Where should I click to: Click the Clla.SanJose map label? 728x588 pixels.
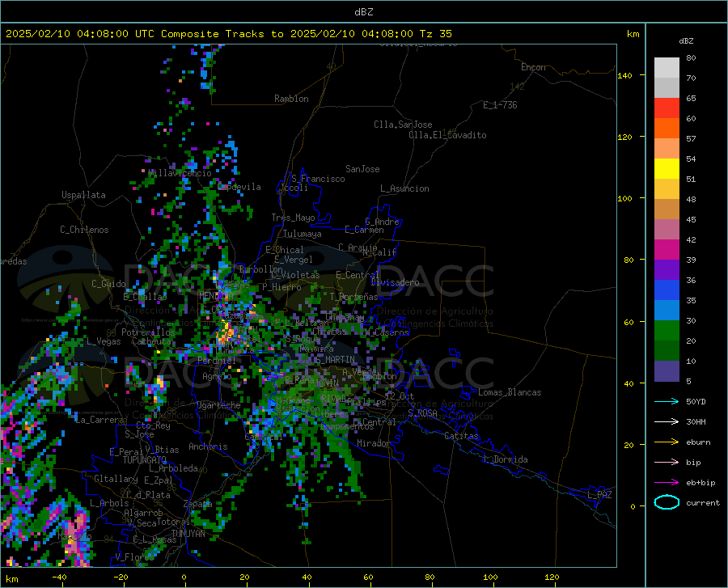pos(403,125)
